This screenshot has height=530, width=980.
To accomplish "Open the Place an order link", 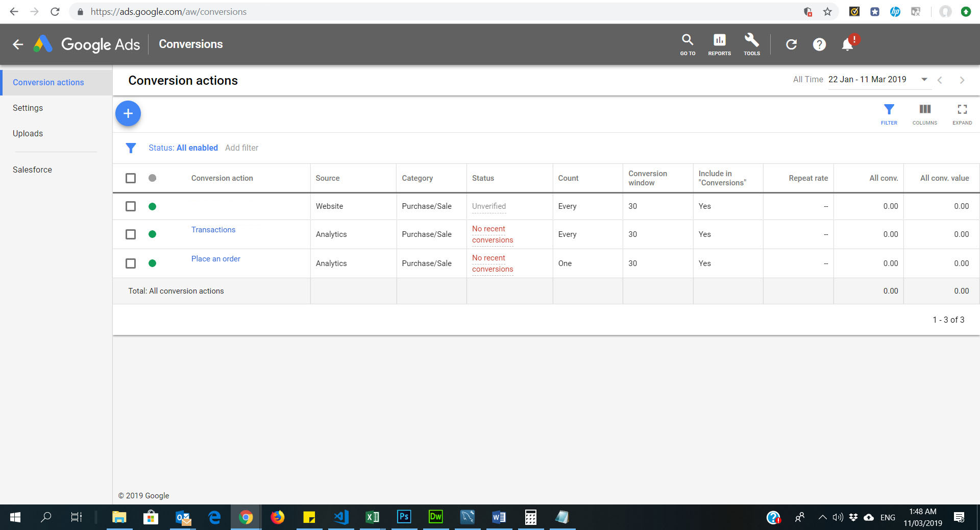I will pyautogui.click(x=215, y=259).
